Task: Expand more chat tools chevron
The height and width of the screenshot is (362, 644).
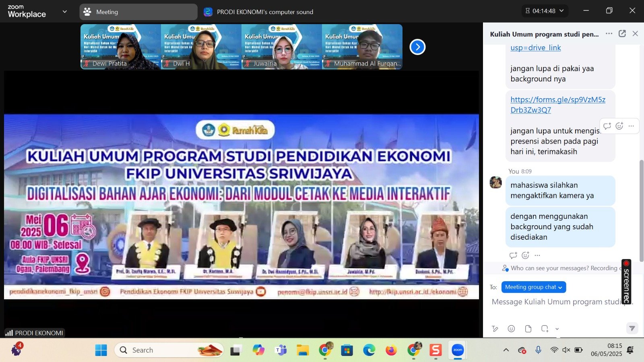Action: pyautogui.click(x=557, y=329)
